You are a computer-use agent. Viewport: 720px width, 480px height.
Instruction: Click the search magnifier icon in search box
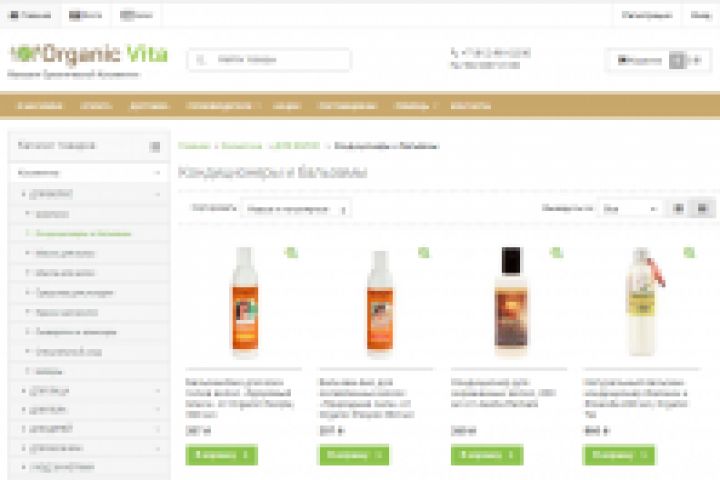pos(201,59)
